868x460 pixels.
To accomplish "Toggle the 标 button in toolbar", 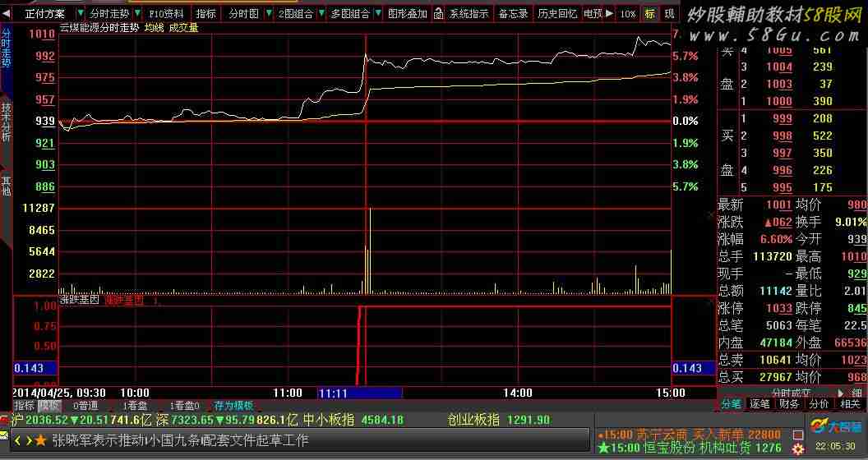I will tap(649, 14).
